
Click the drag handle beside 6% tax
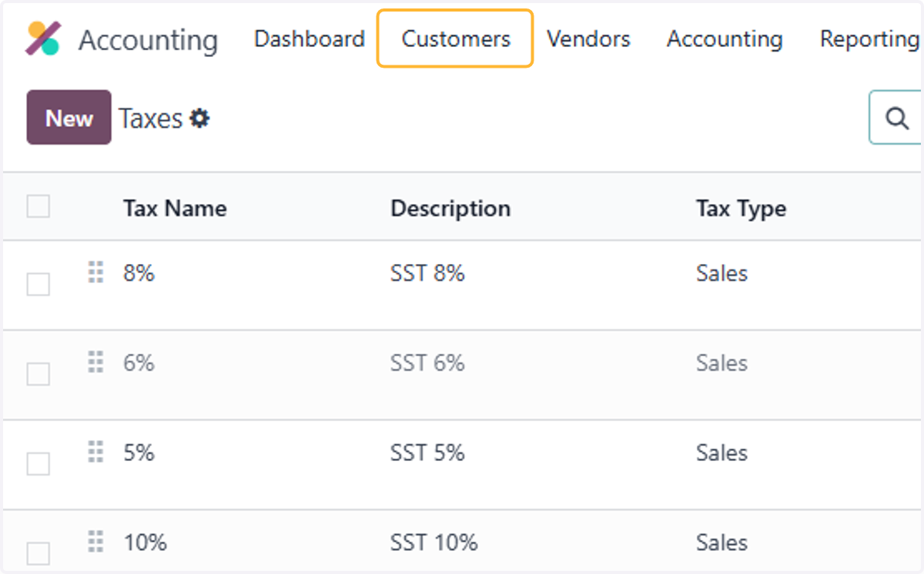[95, 362]
